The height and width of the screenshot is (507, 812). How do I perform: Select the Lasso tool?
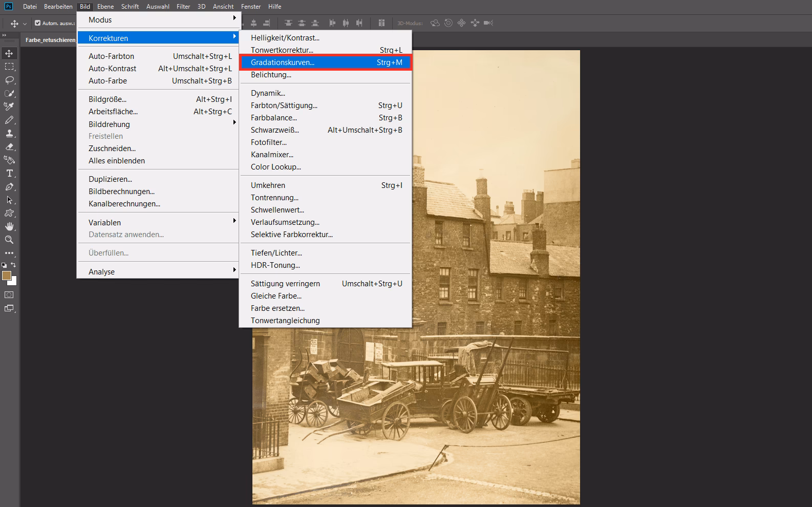pyautogui.click(x=9, y=80)
